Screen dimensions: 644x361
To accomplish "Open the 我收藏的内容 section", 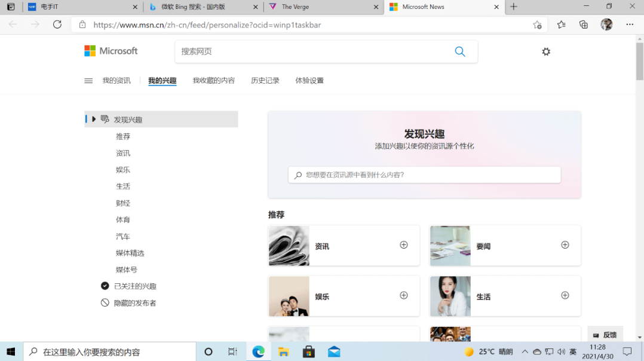I will [213, 80].
